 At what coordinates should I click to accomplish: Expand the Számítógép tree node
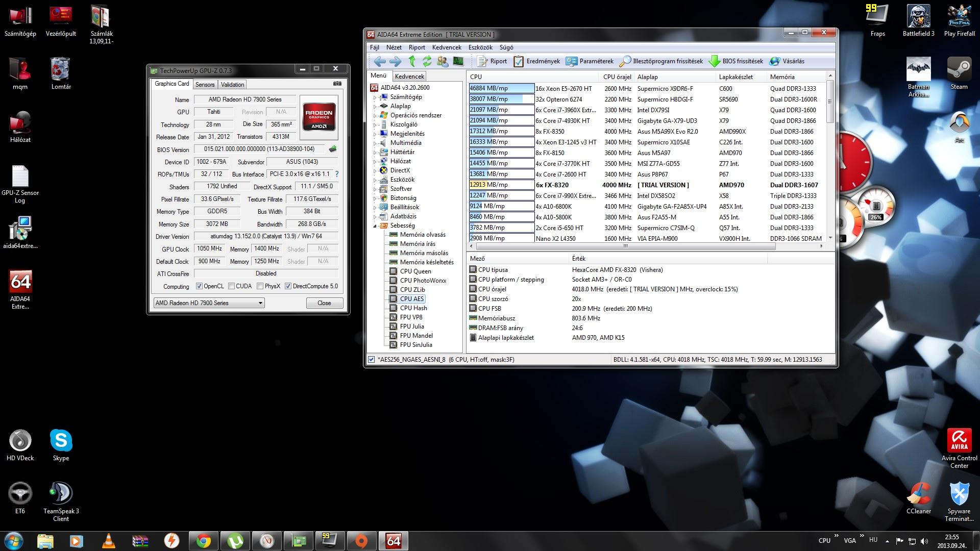coord(374,97)
